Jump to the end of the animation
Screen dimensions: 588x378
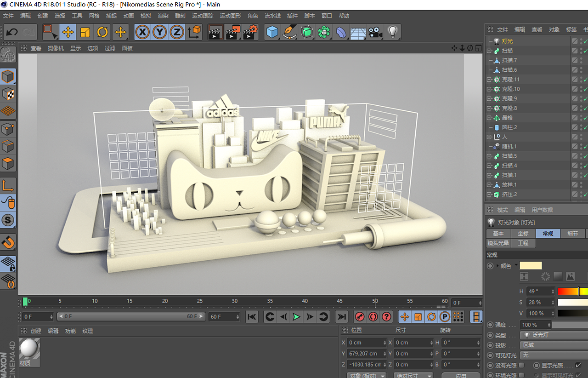click(x=341, y=316)
